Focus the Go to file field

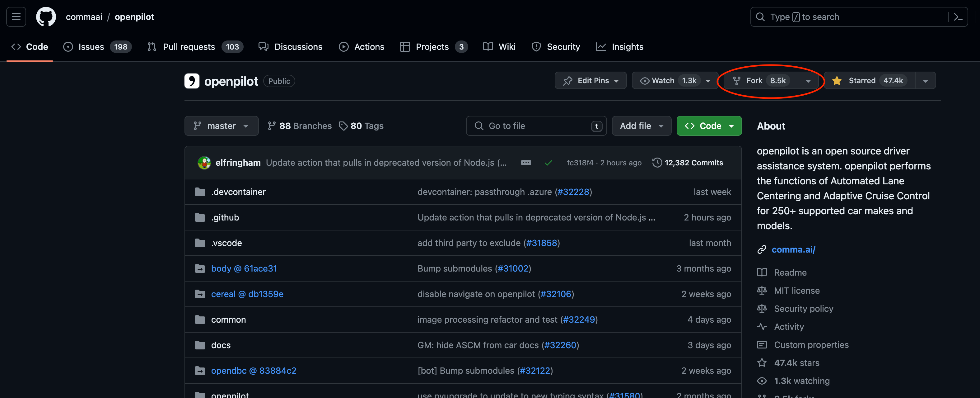point(536,126)
